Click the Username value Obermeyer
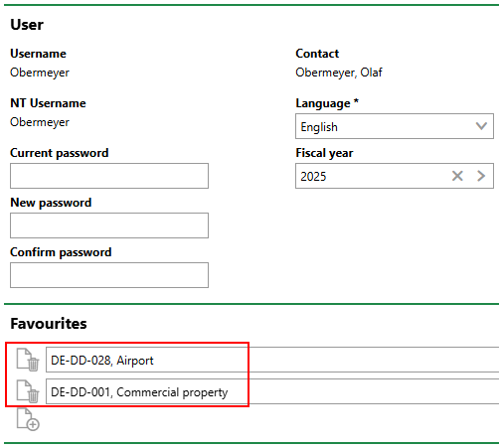Viewport: 499px width, 448px height. coord(40,73)
